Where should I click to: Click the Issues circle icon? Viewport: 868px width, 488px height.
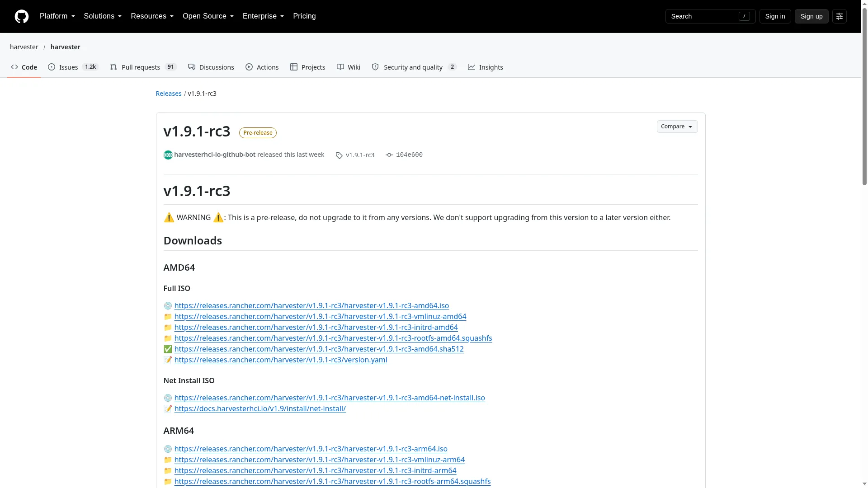tap(52, 67)
